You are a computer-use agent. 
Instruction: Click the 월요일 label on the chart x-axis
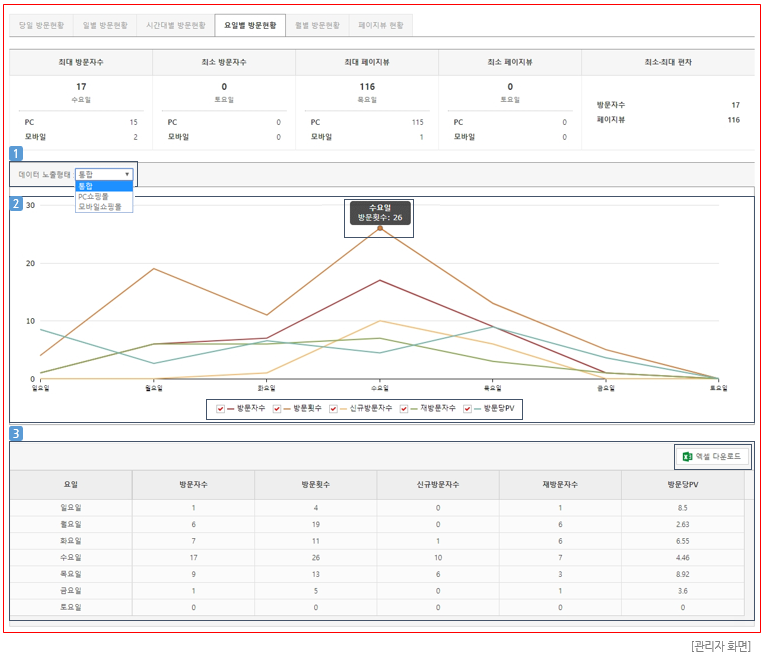[x=154, y=388]
